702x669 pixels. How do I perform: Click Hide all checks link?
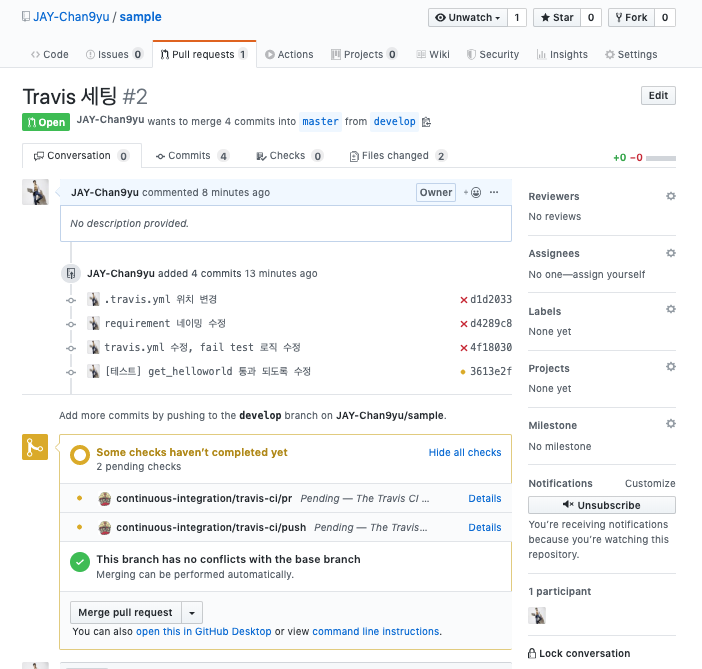coord(465,453)
